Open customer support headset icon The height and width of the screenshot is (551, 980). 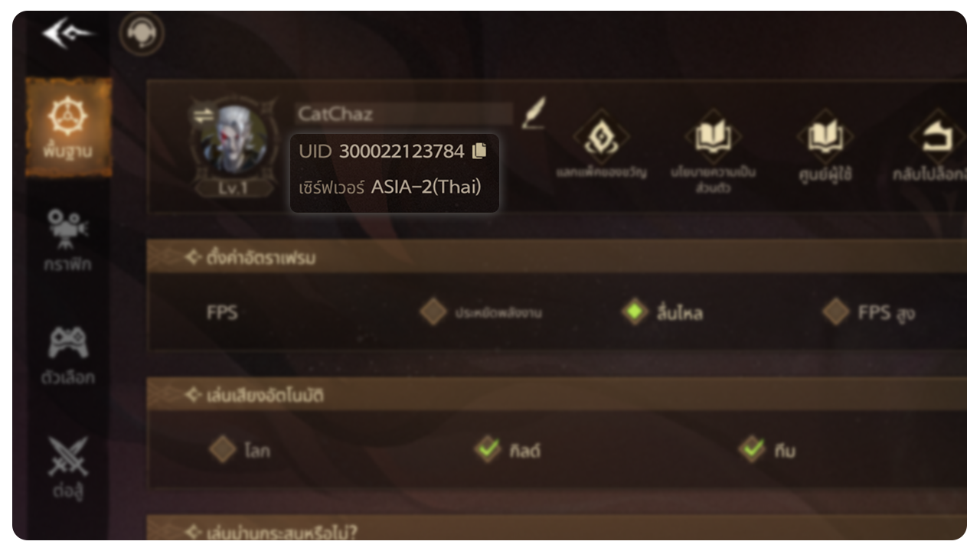pyautogui.click(x=142, y=34)
